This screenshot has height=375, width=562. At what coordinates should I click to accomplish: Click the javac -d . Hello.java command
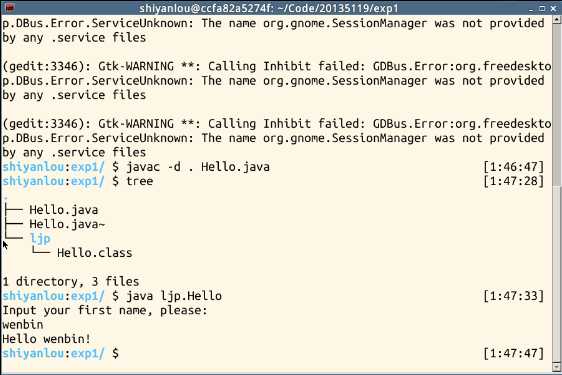198,167
